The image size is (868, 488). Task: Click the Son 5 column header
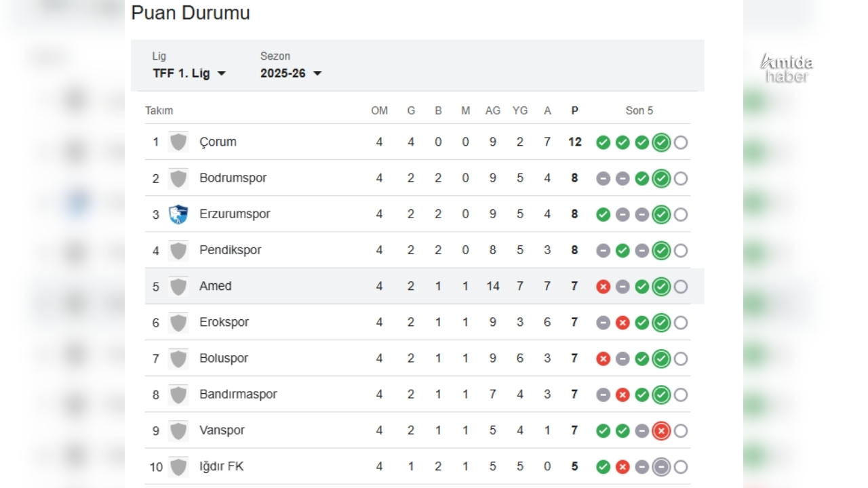[x=639, y=110]
